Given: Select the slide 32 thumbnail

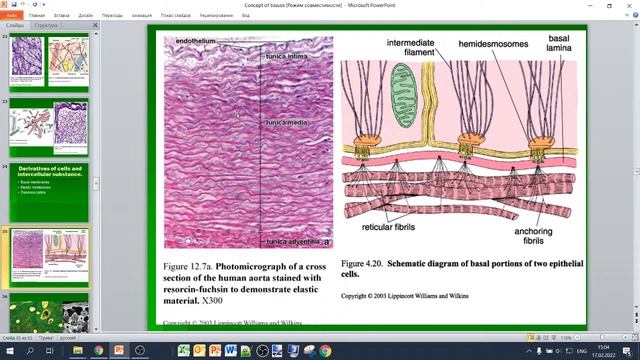Looking at the screenshot, I should 49,62.
